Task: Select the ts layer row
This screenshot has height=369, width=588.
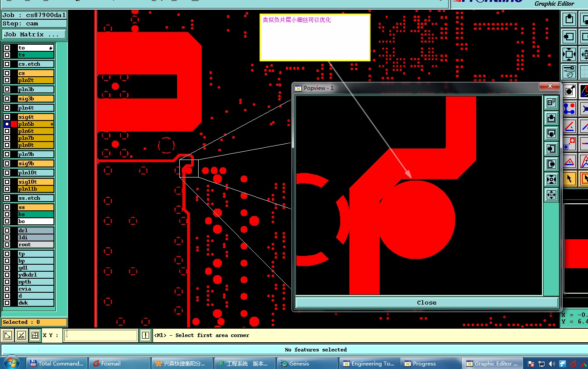Action: coord(36,55)
